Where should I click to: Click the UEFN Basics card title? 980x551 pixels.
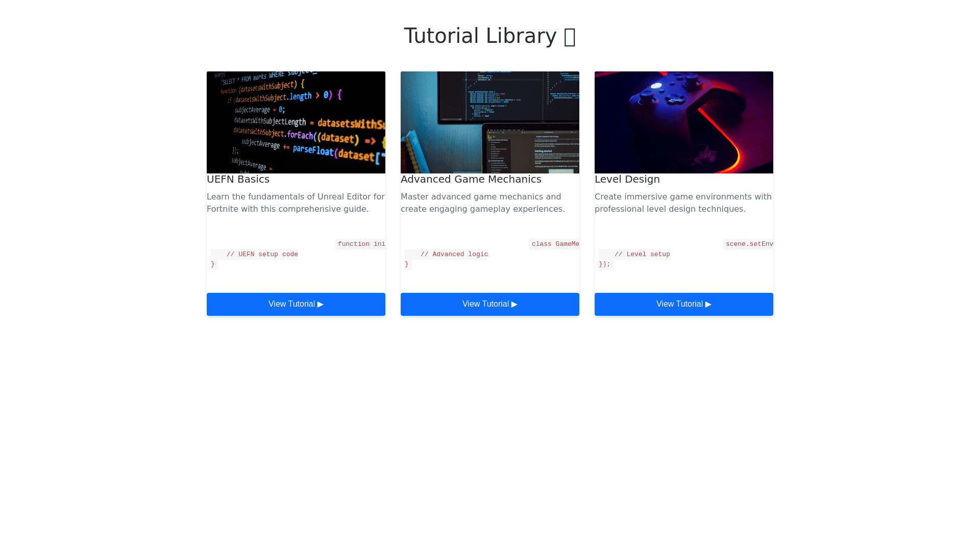(238, 179)
